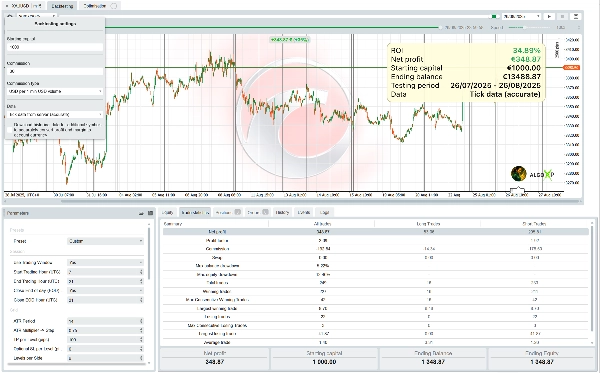Screen dimensions: 600x373
Task: Start the backtest with the play button
Action: 549,16
